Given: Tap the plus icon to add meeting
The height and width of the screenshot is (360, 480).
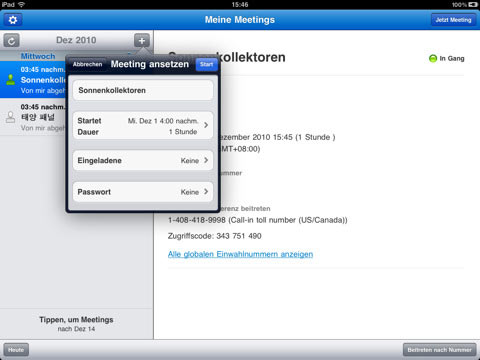Looking at the screenshot, I should 142,41.
